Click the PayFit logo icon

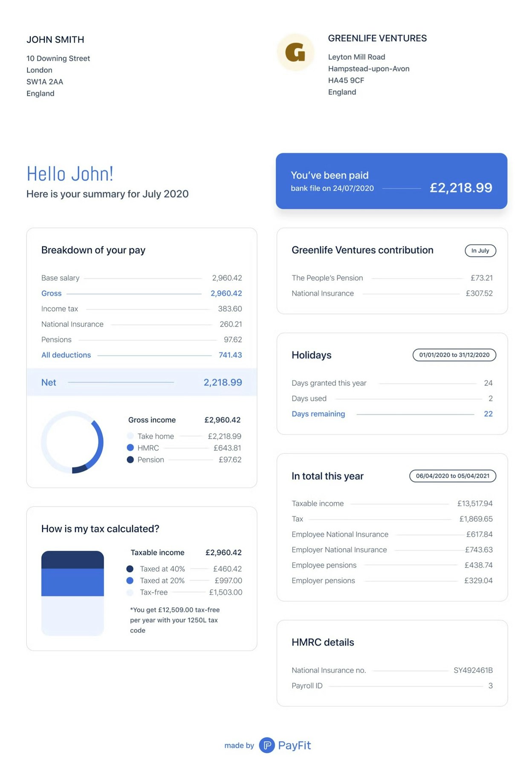coord(267,745)
